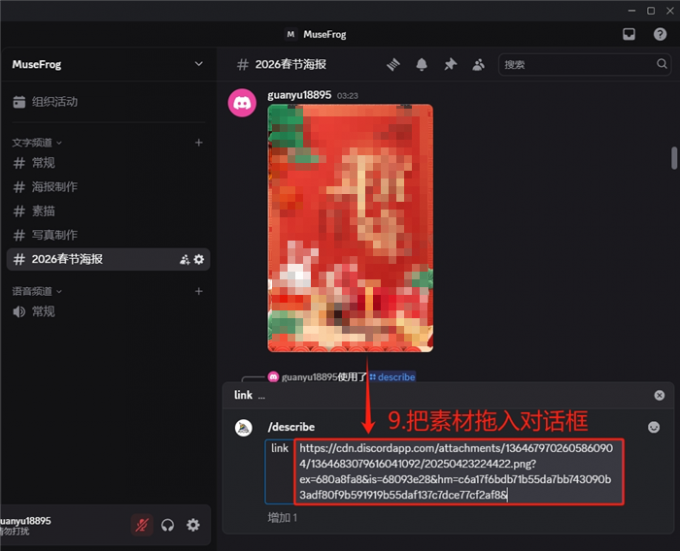The image size is (680, 551).
Task: Toggle the microphone mute button
Action: point(142,525)
